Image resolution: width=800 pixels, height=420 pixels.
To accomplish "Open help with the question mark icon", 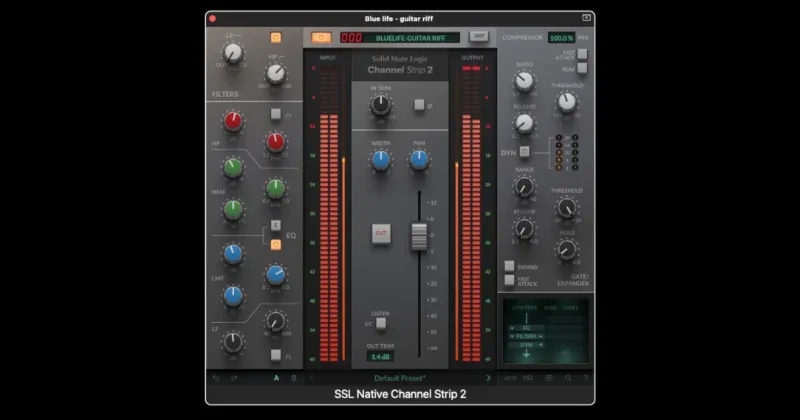I will point(586,378).
